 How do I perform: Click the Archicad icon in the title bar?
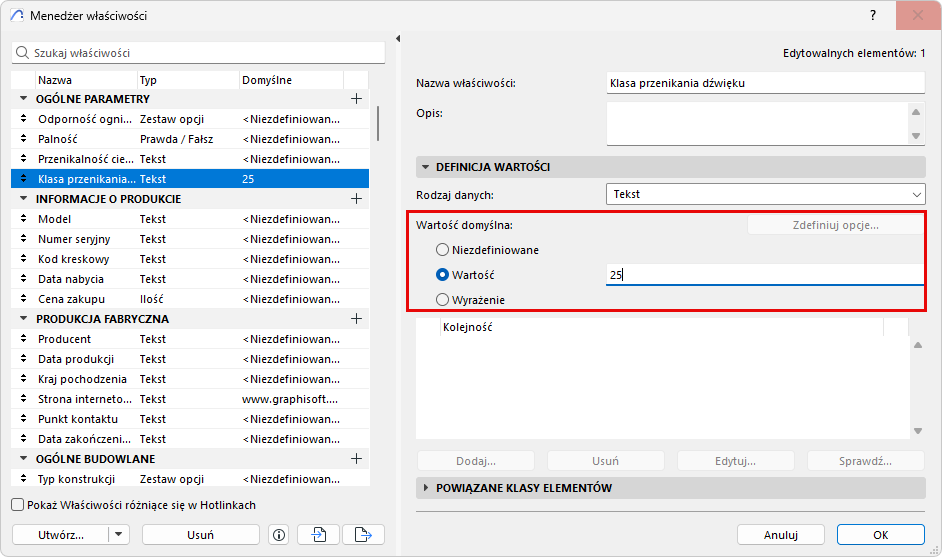17,16
